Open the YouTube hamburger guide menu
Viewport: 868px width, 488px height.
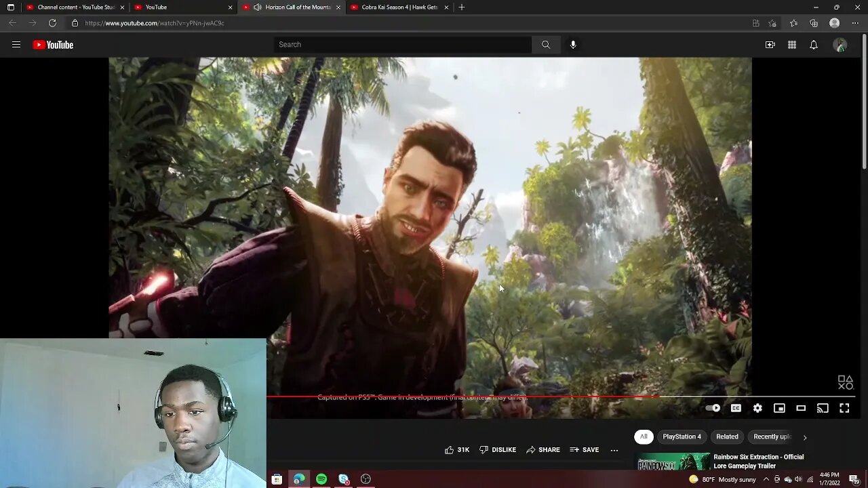coord(16,45)
